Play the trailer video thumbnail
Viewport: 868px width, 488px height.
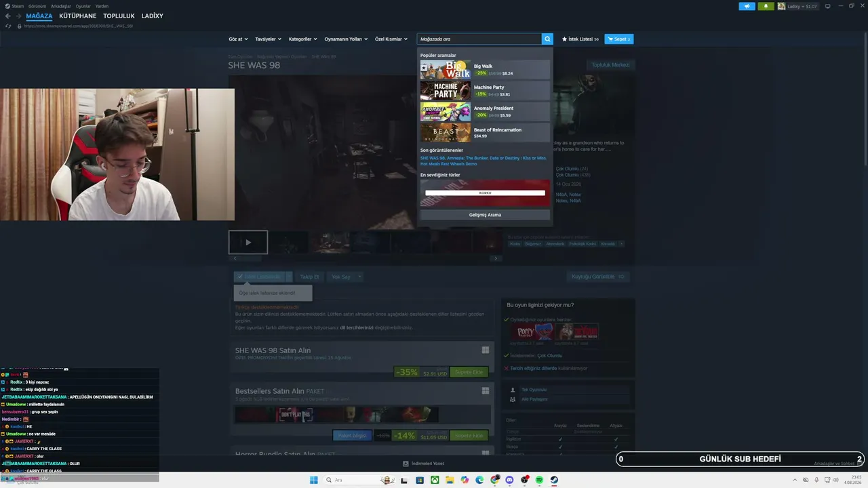click(248, 242)
